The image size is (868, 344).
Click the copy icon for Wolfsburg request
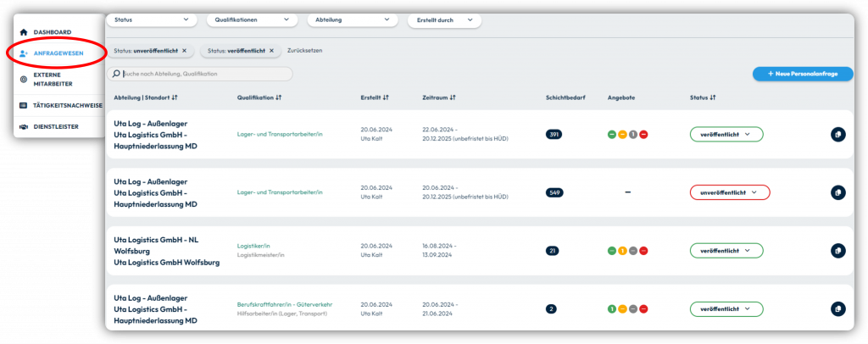coord(838,251)
